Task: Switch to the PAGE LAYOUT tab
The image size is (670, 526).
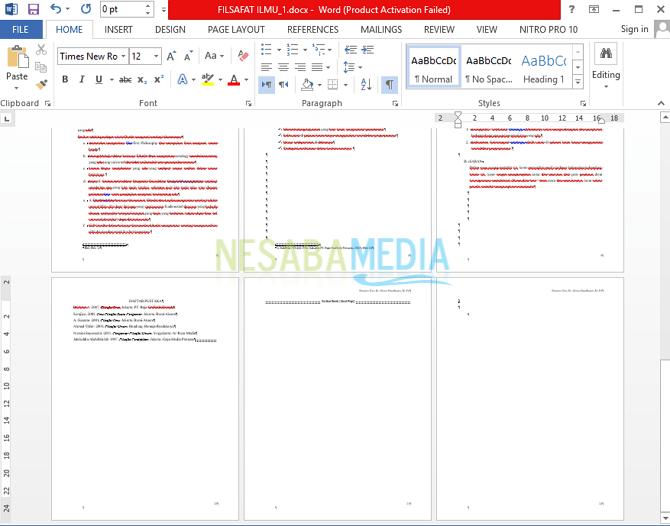Action: coord(236,29)
